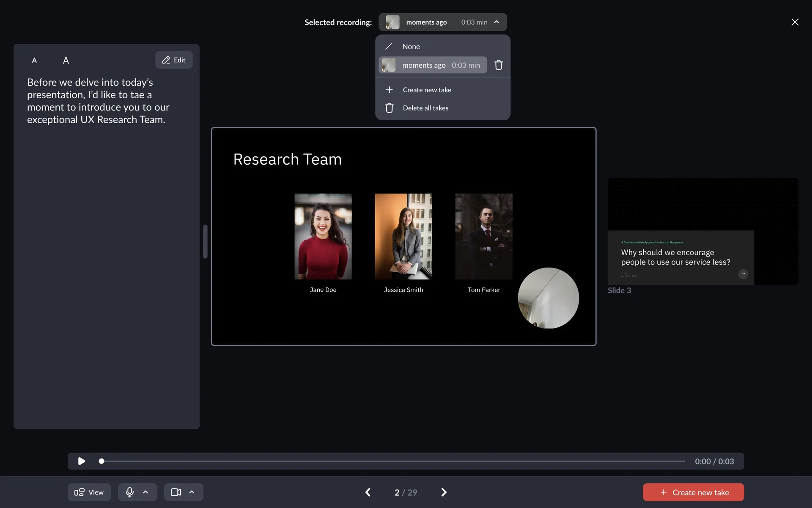Toggle the camera icon

pos(176,492)
